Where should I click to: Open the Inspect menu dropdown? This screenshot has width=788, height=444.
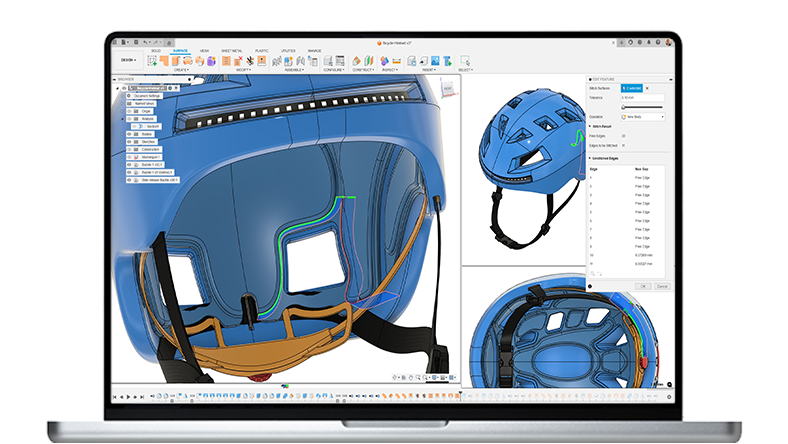click(x=390, y=70)
